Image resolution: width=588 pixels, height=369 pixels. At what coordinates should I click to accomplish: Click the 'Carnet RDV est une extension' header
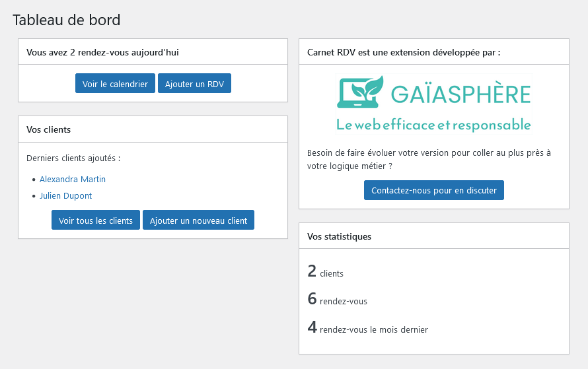point(404,52)
